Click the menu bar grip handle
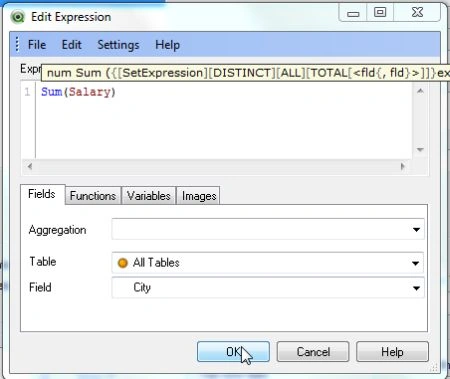 pyautogui.click(x=17, y=44)
